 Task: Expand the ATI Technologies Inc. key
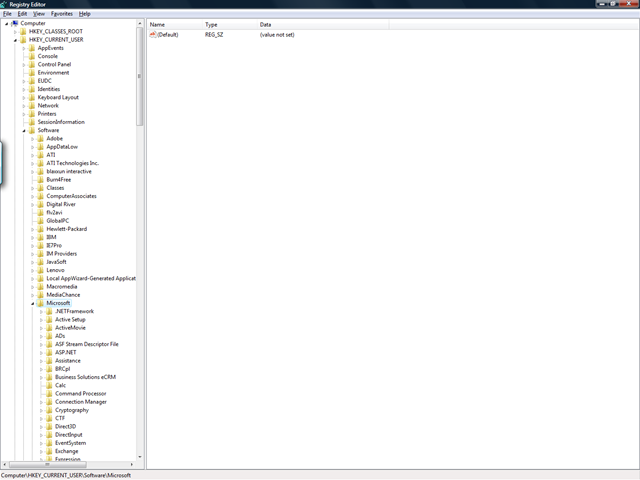click(x=32, y=163)
